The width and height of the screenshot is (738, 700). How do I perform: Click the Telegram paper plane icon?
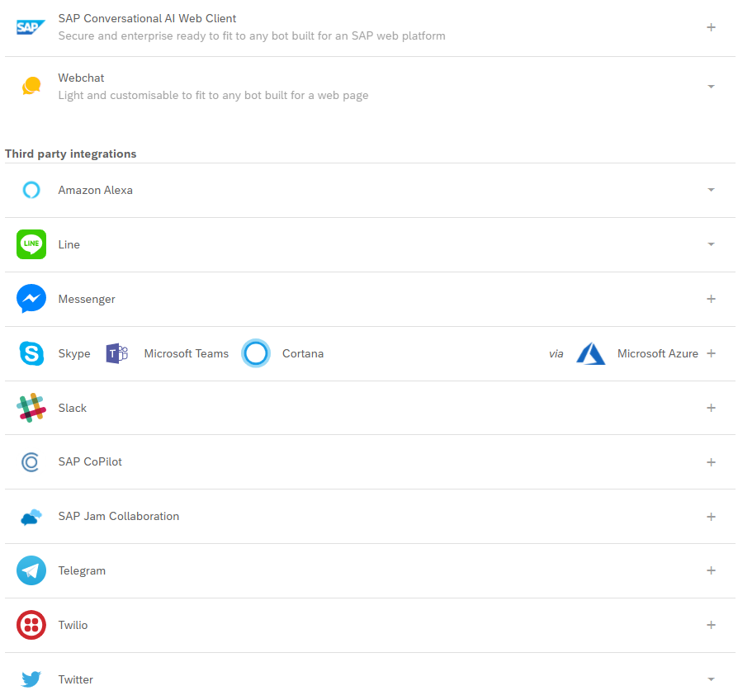pos(31,570)
